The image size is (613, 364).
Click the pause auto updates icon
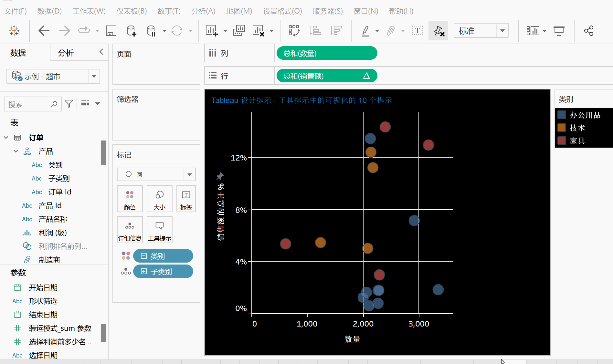click(151, 31)
